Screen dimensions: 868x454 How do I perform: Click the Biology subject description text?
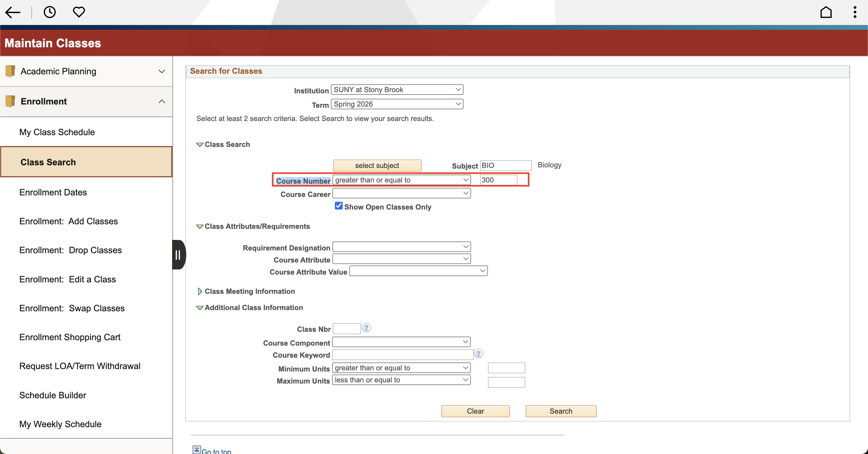coord(549,165)
